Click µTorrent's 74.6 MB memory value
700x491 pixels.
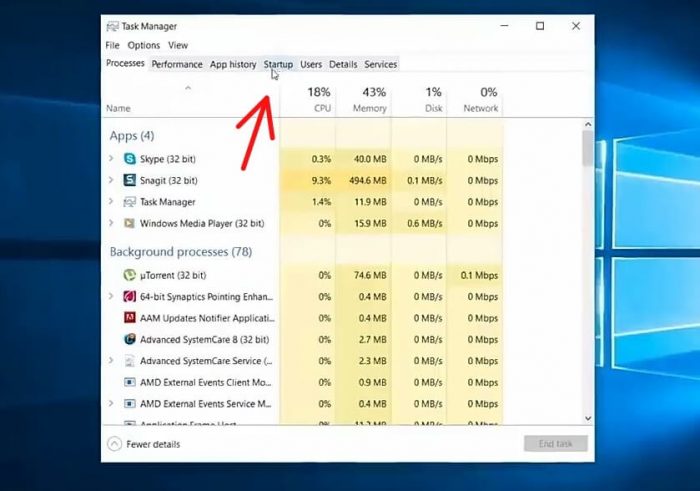[x=370, y=275]
